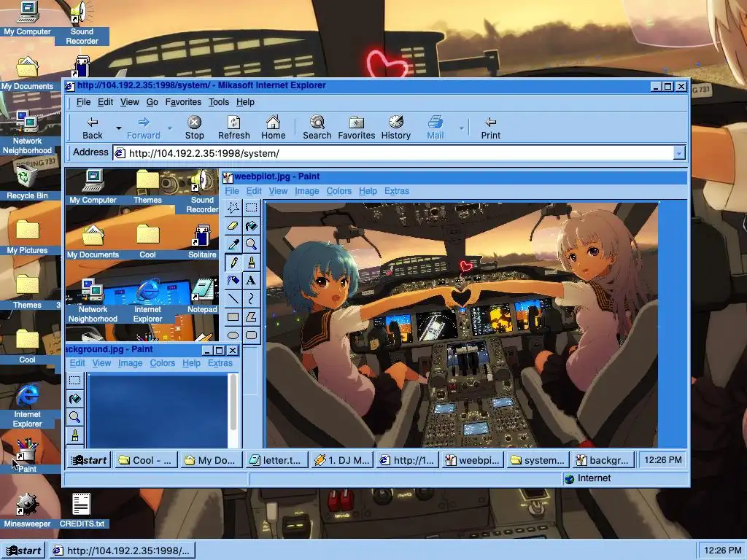Expand the Back button history dropdown arrow
Screen dimensions: 747x560
(x=118, y=128)
